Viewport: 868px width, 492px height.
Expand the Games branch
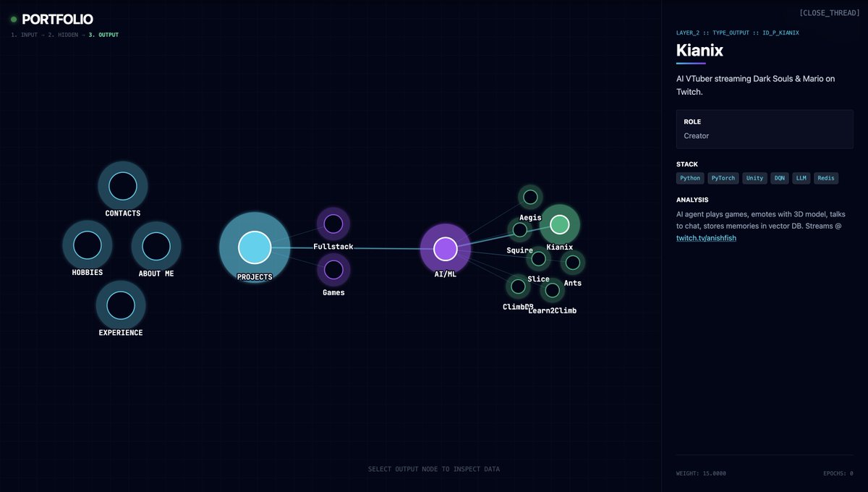pos(333,270)
